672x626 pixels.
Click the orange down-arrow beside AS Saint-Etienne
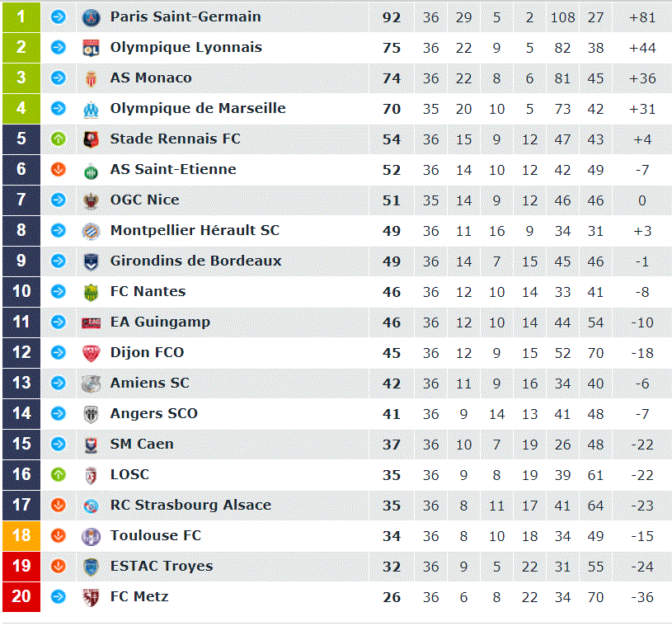pyautogui.click(x=59, y=169)
